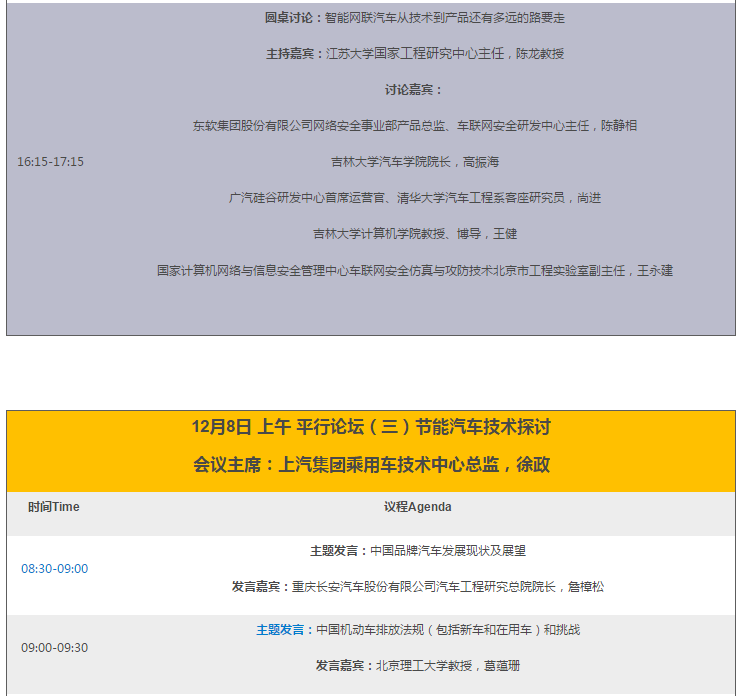Click the 国家计算机网络 王永建 guest entry
This screenshot has height=696, width=740.
414,270
